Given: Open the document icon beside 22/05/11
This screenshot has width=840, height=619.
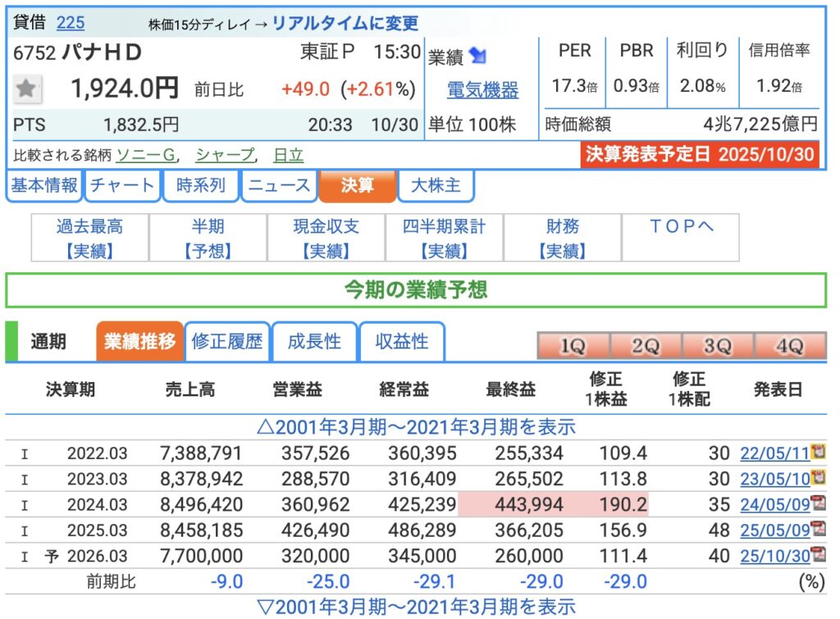Looking at the screenshot, I should point(817,452).
